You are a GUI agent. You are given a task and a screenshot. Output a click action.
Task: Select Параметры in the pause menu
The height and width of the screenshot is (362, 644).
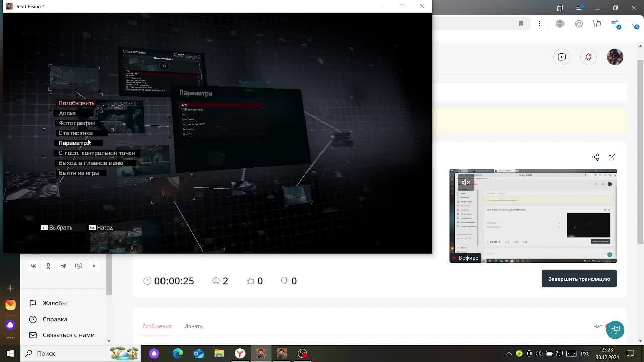click(x=74, y=143)
